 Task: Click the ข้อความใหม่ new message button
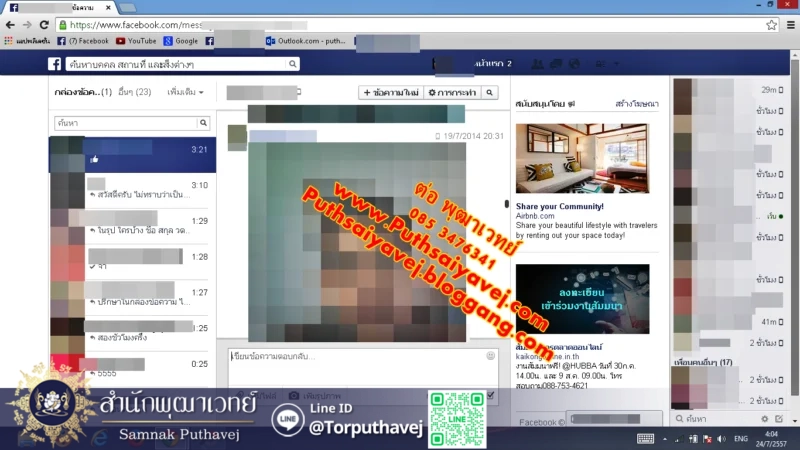pos(391,92)
